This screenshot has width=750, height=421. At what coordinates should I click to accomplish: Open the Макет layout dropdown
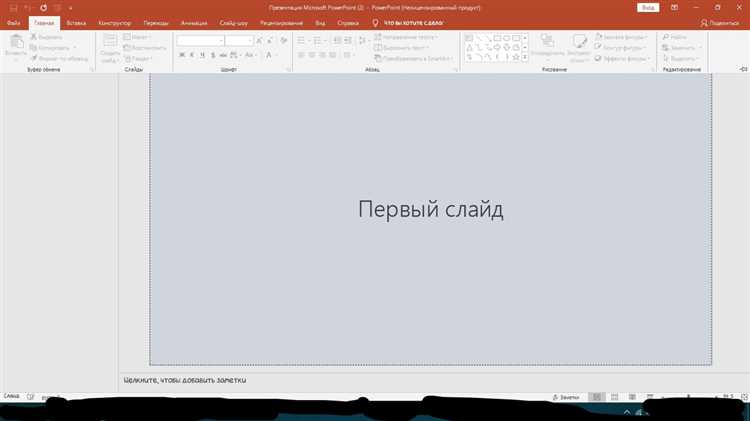click(x=137, y=37)
